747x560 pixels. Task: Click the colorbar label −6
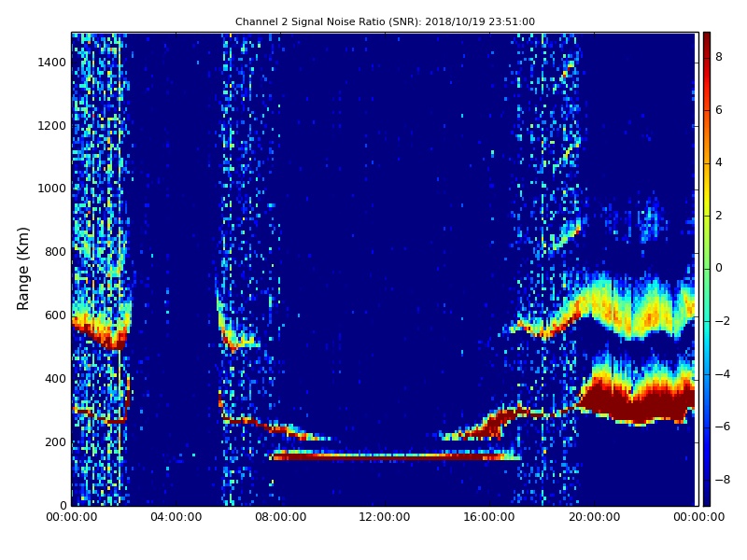click(x=723, y=427)
